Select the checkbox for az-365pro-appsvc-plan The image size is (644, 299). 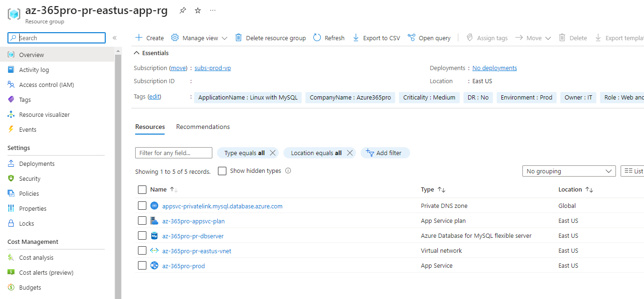(142, 221)
